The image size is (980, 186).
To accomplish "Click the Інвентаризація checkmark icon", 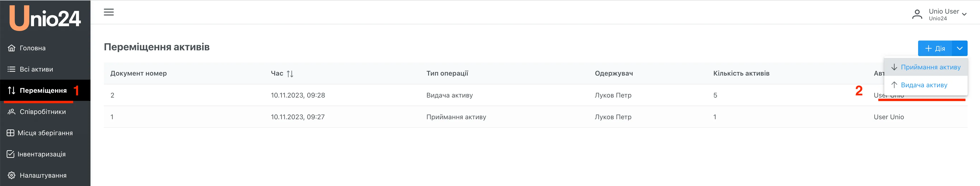I will coord(11,154).
